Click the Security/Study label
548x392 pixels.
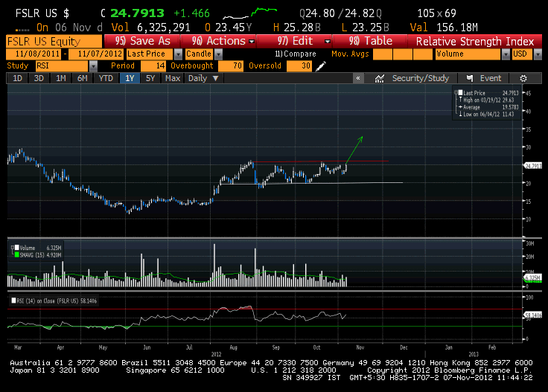(x=421, y=78)
